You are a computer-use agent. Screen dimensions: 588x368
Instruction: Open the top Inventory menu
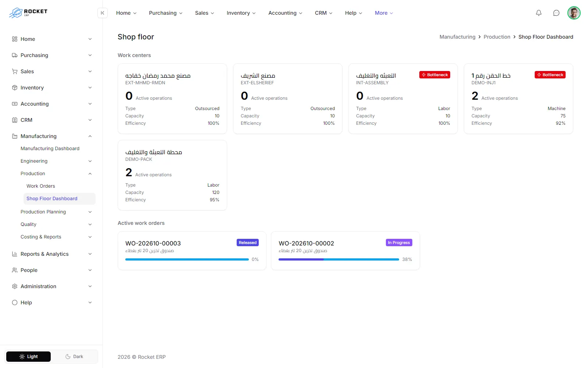[241, 13]
